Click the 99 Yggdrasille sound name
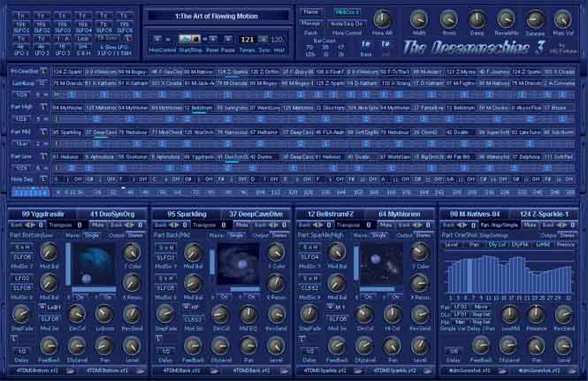The width and height of the screenshot is (588, 381). [x=42, y=214]
